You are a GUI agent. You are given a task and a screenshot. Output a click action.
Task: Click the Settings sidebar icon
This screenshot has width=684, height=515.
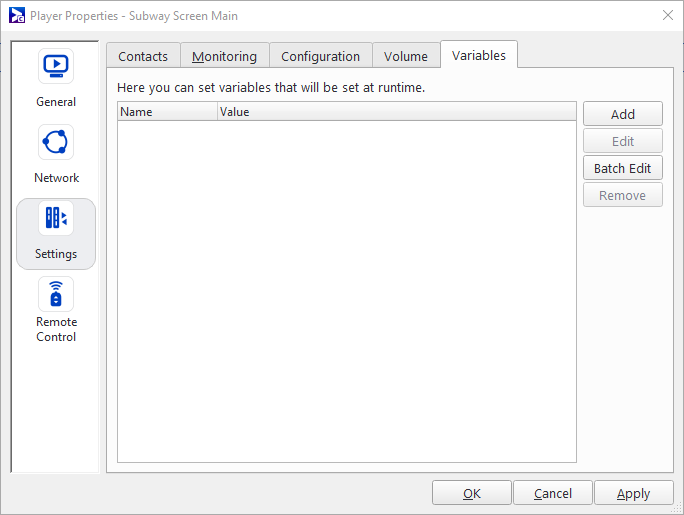pos(56,233)
